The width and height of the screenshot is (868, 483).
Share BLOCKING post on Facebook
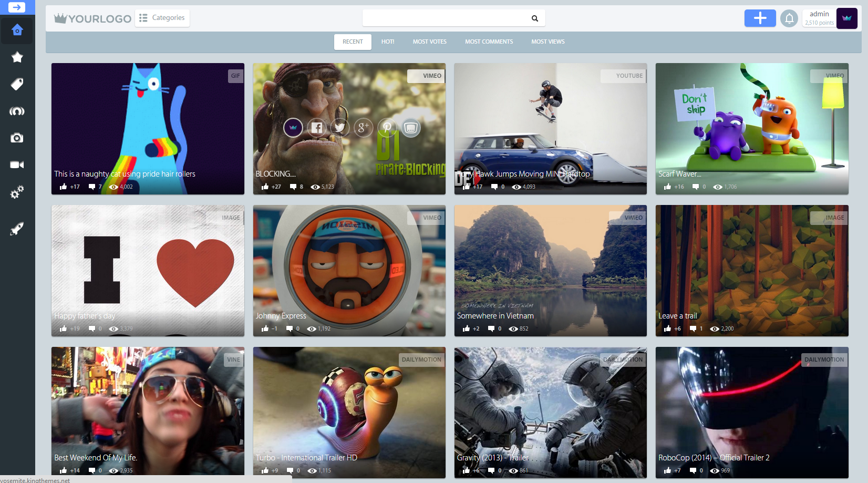(x=317, y=127)
